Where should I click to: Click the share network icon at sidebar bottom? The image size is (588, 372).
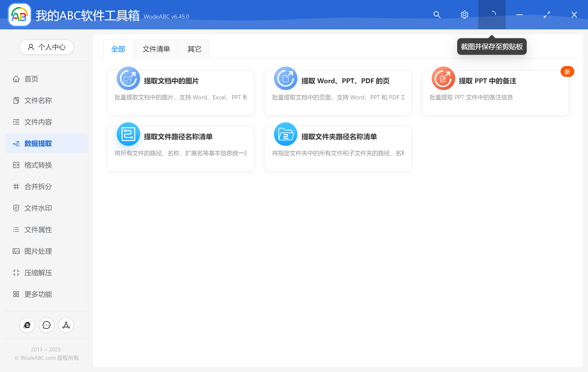coord(66,325)
